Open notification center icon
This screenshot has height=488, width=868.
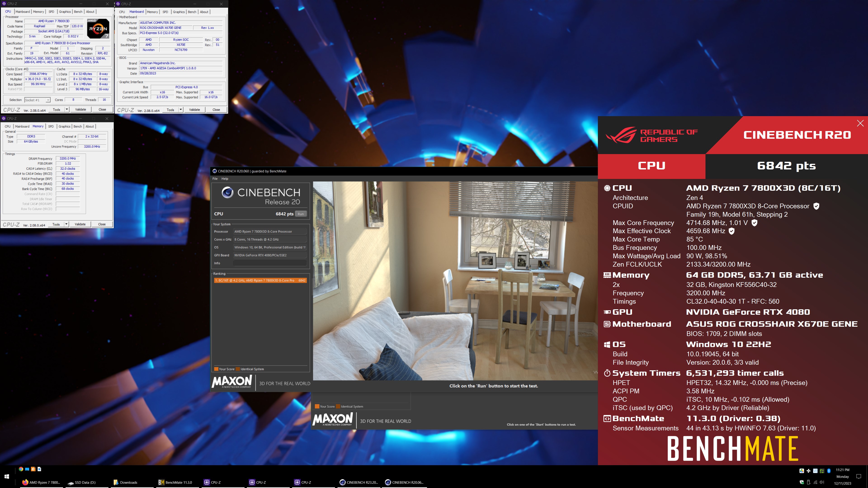point(859,476)
